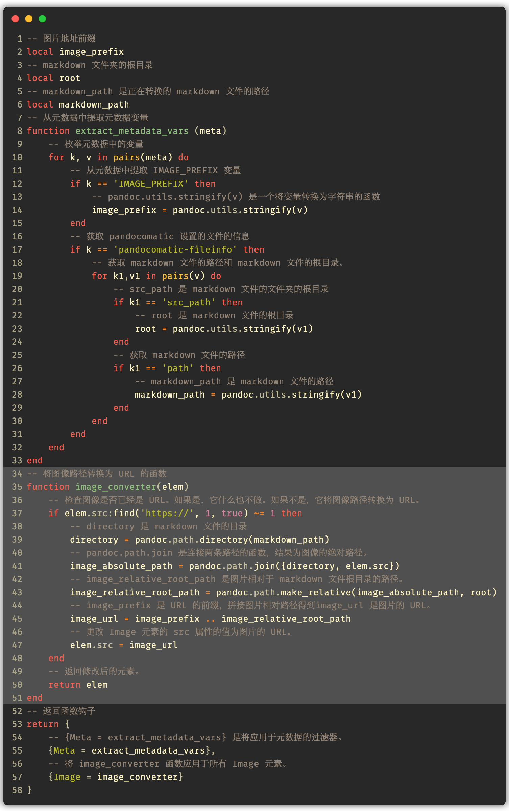The image size is (509, 812).
Task: Click the 'end' keyword on line 48
Action: (x=56, y=658)
